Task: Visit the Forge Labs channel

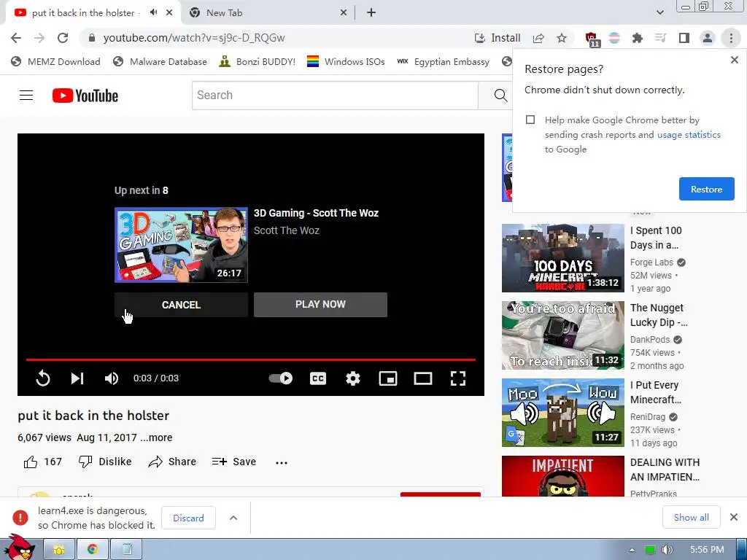Action: (651, 262)
